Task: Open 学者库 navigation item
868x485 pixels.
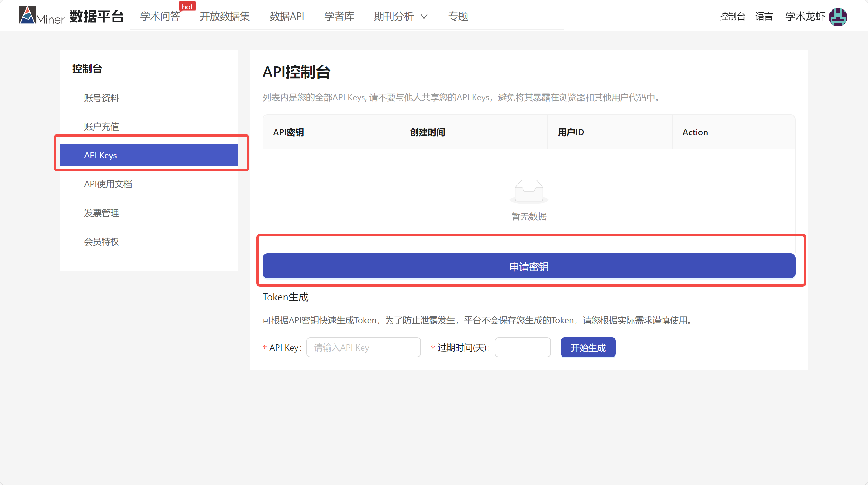Action: pos(339,17)
